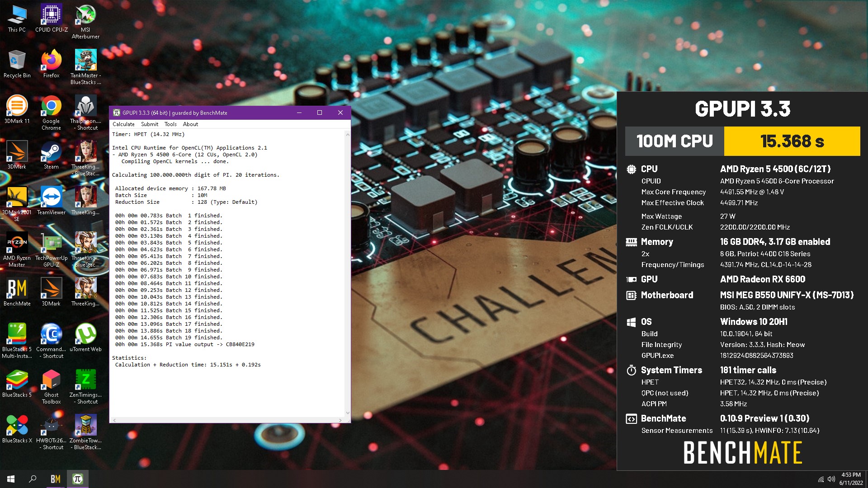Launch BlueStacks X from the desktop

tap(17, 429)
